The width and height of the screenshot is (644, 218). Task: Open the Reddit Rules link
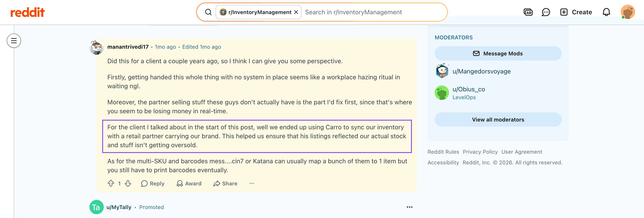tap(443, 152)
